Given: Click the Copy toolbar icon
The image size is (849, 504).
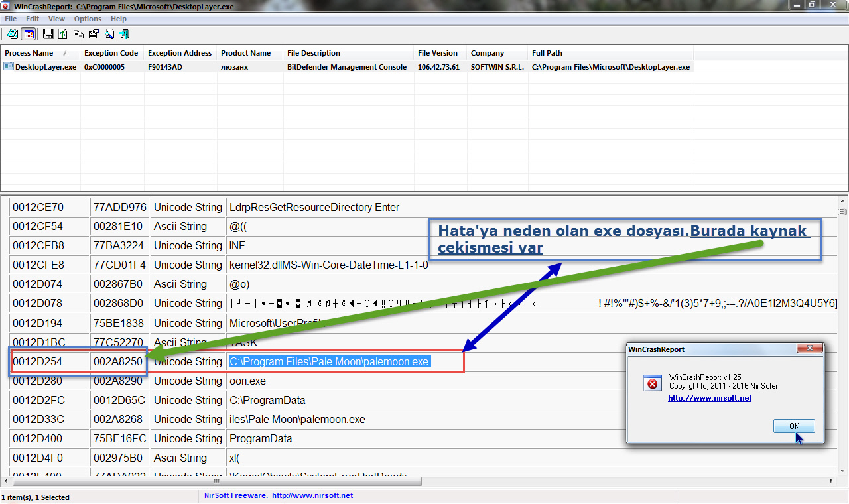Looking at the screenshot, I should (x=79, y=34).
